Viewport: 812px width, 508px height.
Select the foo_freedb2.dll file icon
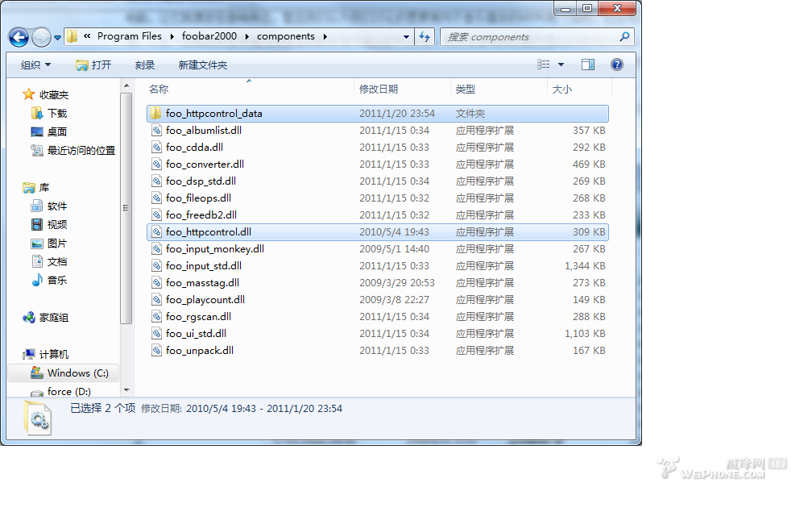(156, 215)
